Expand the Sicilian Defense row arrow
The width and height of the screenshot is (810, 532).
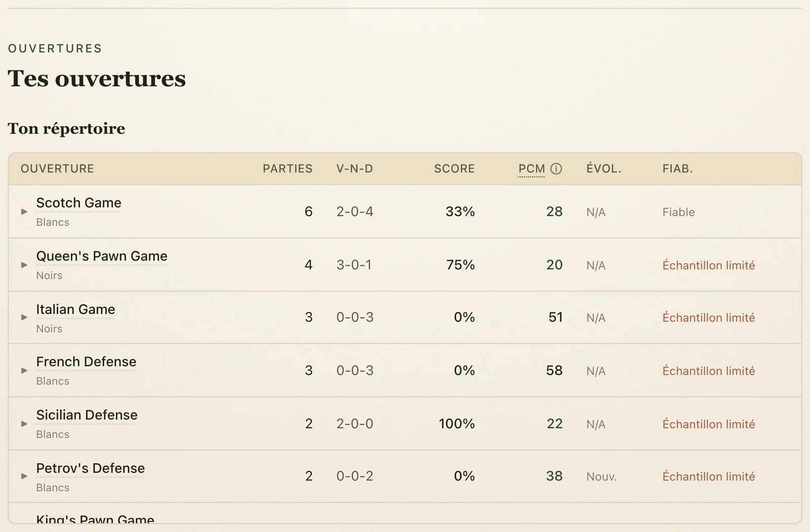point(24,424)
